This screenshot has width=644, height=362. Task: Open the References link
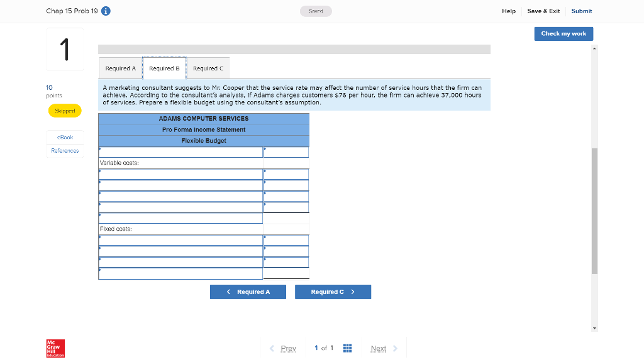click(x=65, y=150)
